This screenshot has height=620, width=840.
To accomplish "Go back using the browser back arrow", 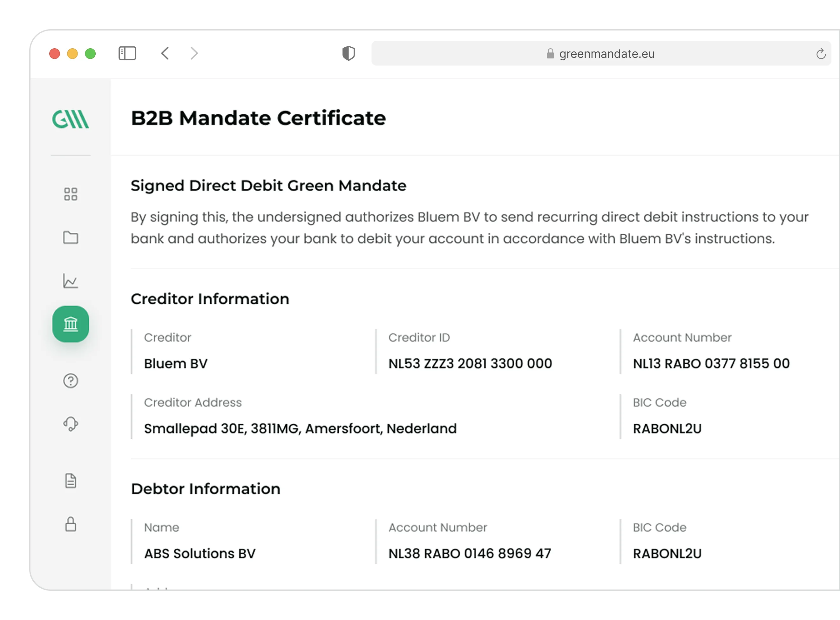I will tap(165, 53).
